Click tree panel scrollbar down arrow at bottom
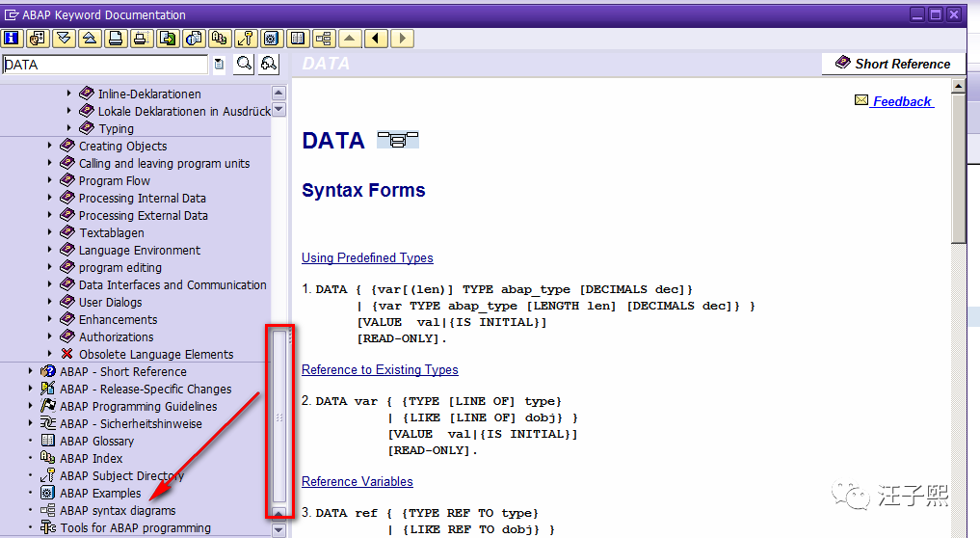980x538 pixels. (x=278, y=530)
